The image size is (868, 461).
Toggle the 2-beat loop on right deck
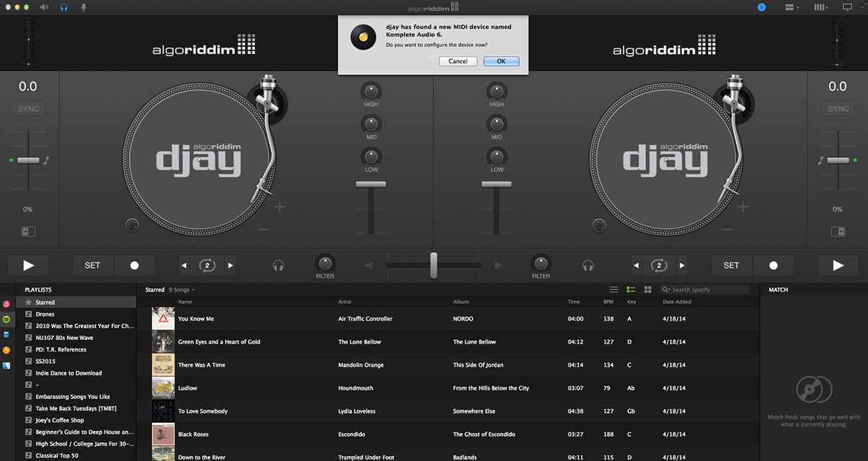pyautogui.click(x=659, y=265)
